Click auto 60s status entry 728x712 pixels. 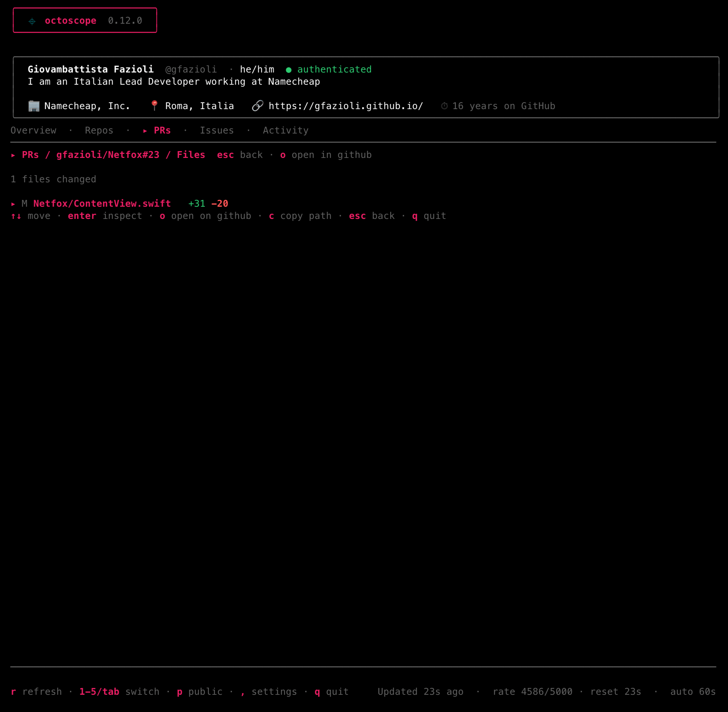[693, 692]
